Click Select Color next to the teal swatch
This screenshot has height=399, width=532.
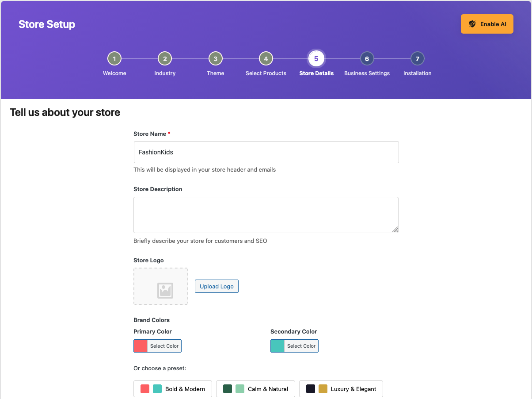click(x=300, y=345)
